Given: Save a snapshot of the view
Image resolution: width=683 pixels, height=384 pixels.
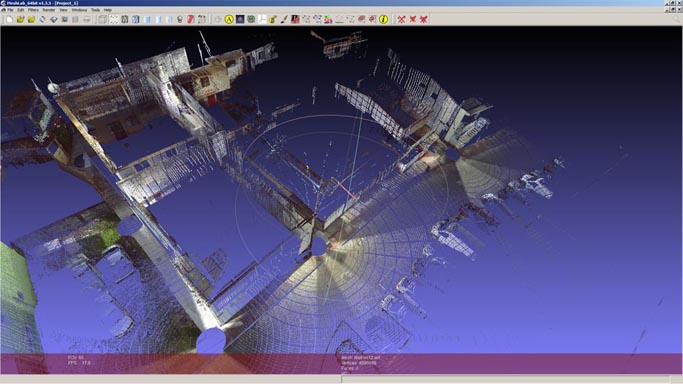Looking at the screenshot, I should 64,19.
